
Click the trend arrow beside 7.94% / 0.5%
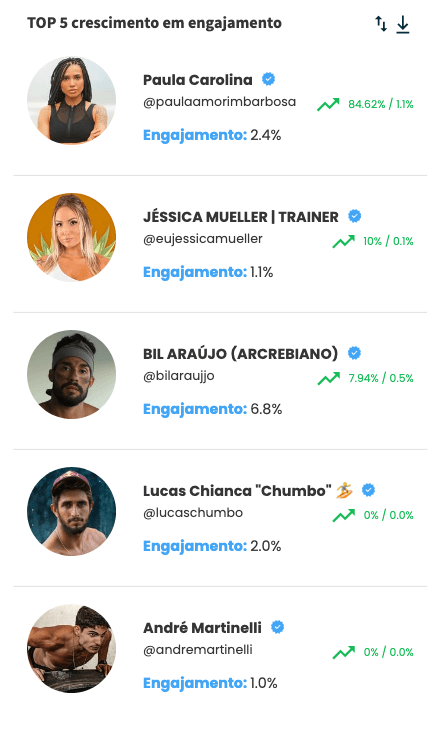[x=328, y=378]
